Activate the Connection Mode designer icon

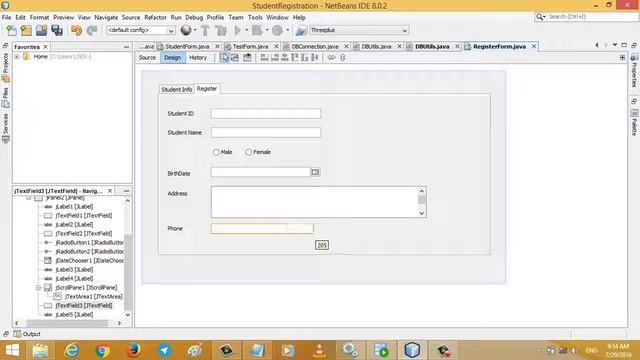coord(235,58)
